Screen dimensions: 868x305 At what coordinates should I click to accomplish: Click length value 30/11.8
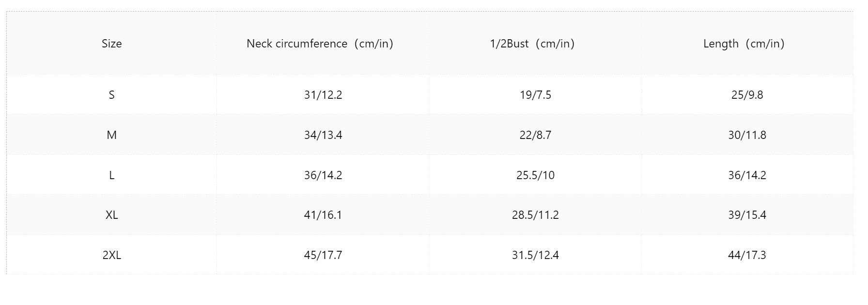747,135
